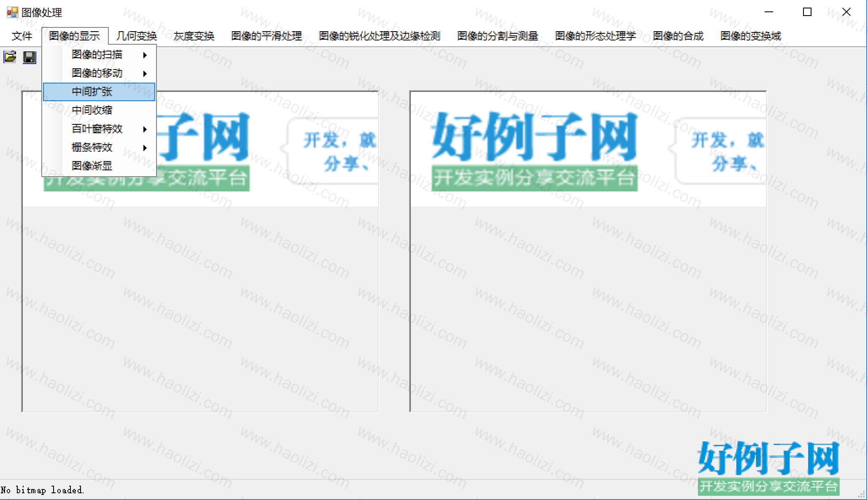
Task: Click the open file toolbar icon
Action: (10, 57)
